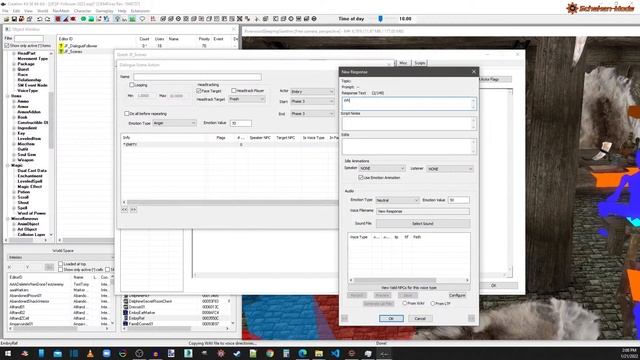The image size is (640, 360).
Task: Click OK in the Quest window
Action: pyautogui.click(x=493, y=285)
